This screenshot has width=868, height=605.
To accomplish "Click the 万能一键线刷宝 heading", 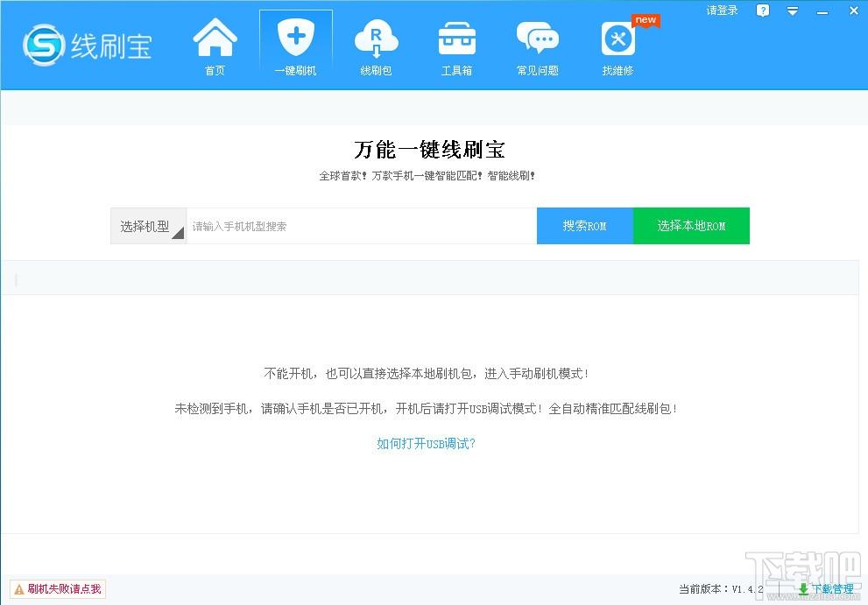I will 429,150.
